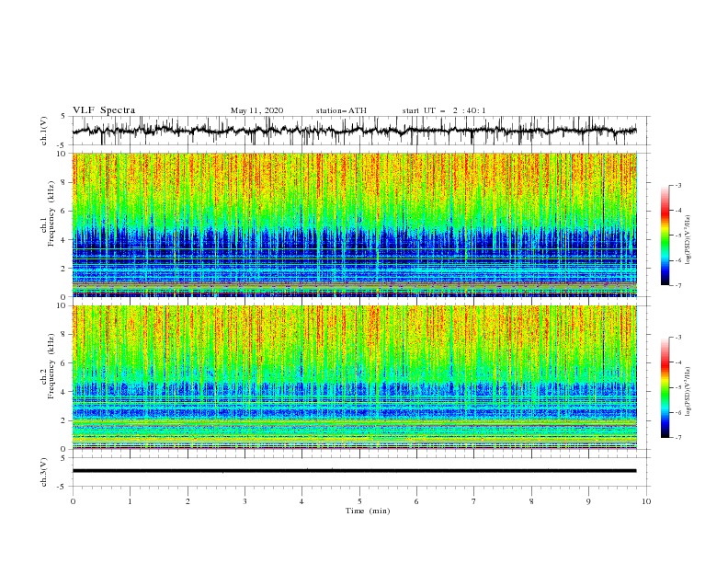Click the "-7" tick on ch.1 colorbar
Screen dimensions: 728x563
tap(677, 285)
